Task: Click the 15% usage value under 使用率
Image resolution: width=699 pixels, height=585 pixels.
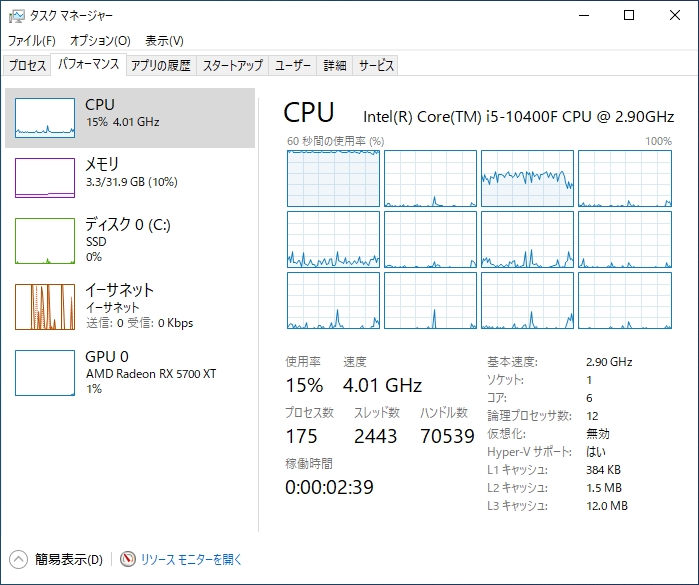Action: point(304,385)
